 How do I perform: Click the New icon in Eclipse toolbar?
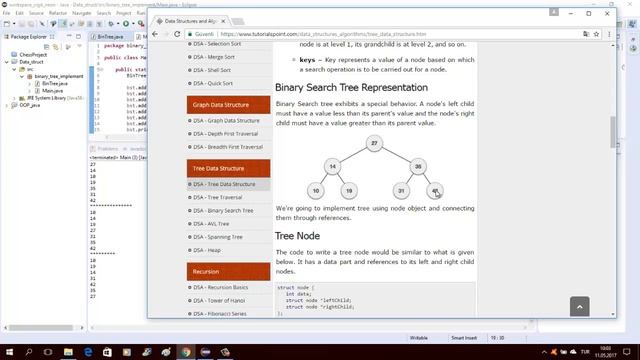pyautogui.click(x=7, y=24)
